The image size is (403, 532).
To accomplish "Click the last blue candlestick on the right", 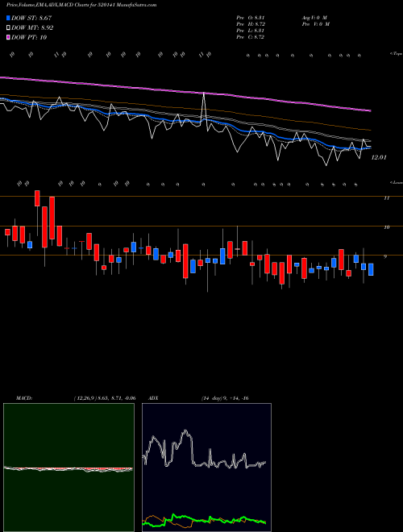I will point(371,269).
